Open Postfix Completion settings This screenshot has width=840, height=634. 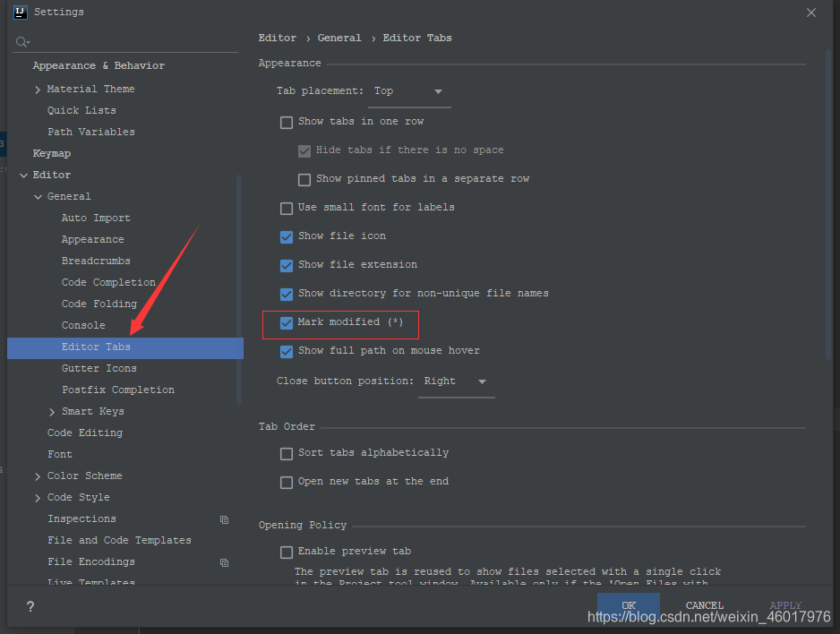point(118,390)
